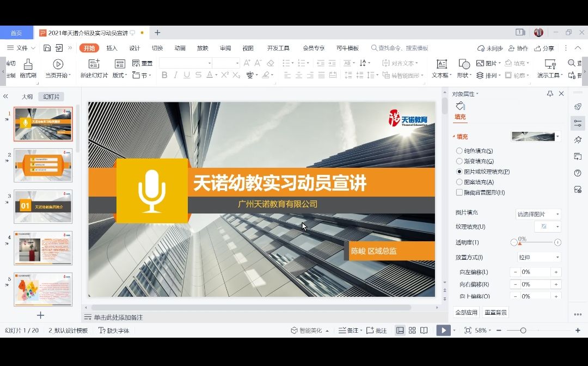Switch to the 插入 ribbon tab
The height and width of the screenshot is (366, 588).
pyautogui.click(x=112, y=48)
